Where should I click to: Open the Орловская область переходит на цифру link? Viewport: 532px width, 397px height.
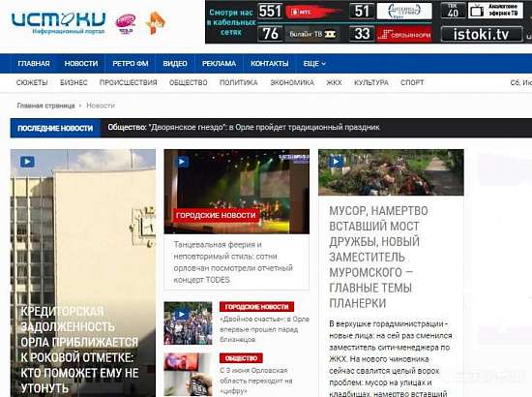click(256, 381)
